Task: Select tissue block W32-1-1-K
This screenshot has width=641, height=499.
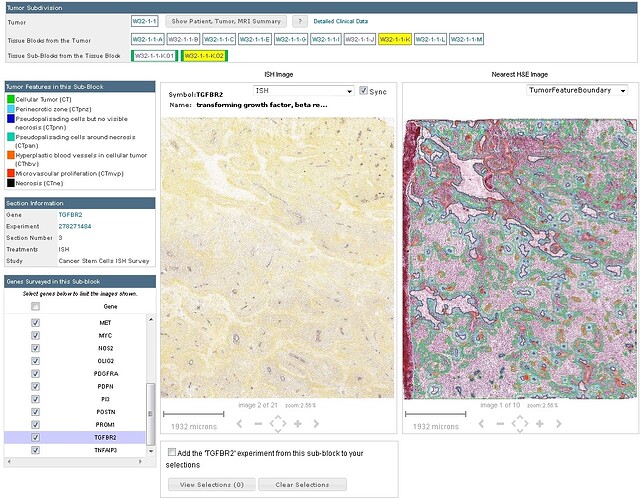Action: [394, 39]
